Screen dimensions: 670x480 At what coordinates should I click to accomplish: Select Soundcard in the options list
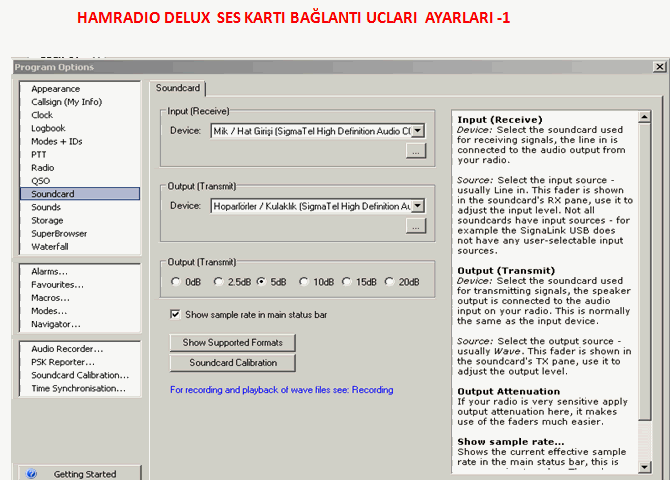(80, 194)
